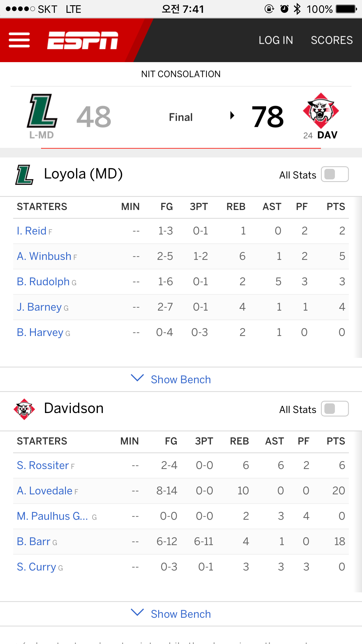Open J. Barney player profile
Screen dimensions: 362x644
[x=39, y=307]
